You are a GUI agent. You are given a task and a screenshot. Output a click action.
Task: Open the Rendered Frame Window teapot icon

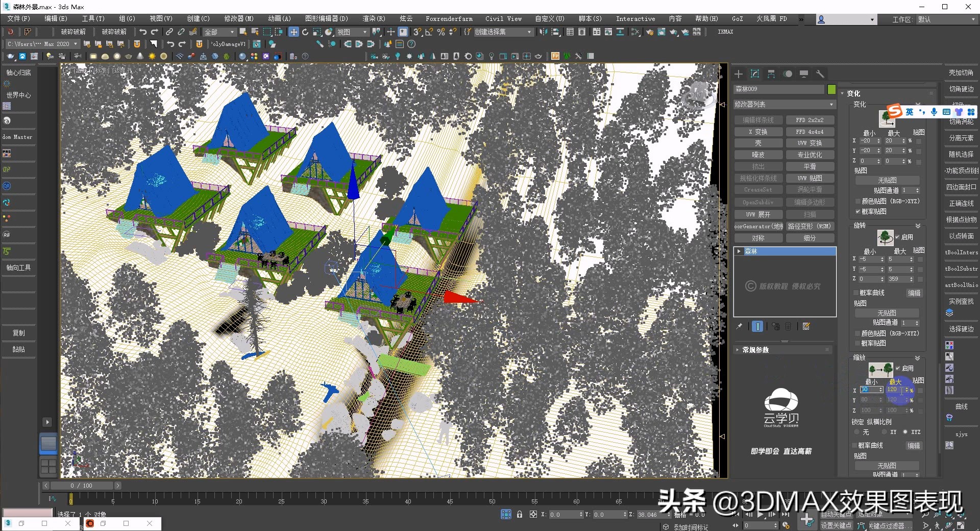tap(661, 33)
